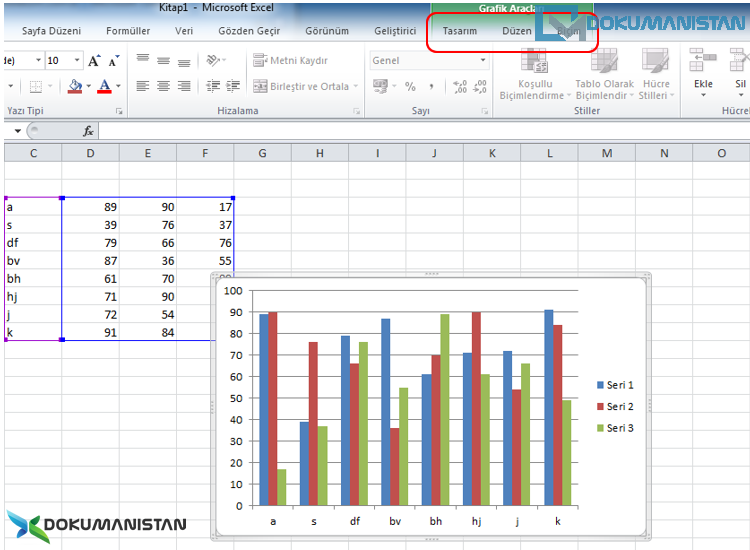The image size is (750, 550).
Task: Open the font name dropdown arrow
Action: pyautogui.click(x=38, y=60)
